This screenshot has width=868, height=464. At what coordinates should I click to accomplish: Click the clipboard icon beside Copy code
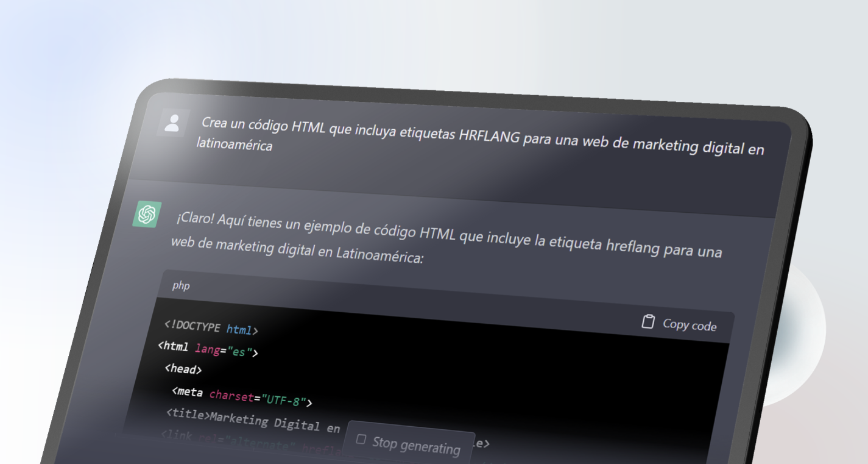(648, 321)
